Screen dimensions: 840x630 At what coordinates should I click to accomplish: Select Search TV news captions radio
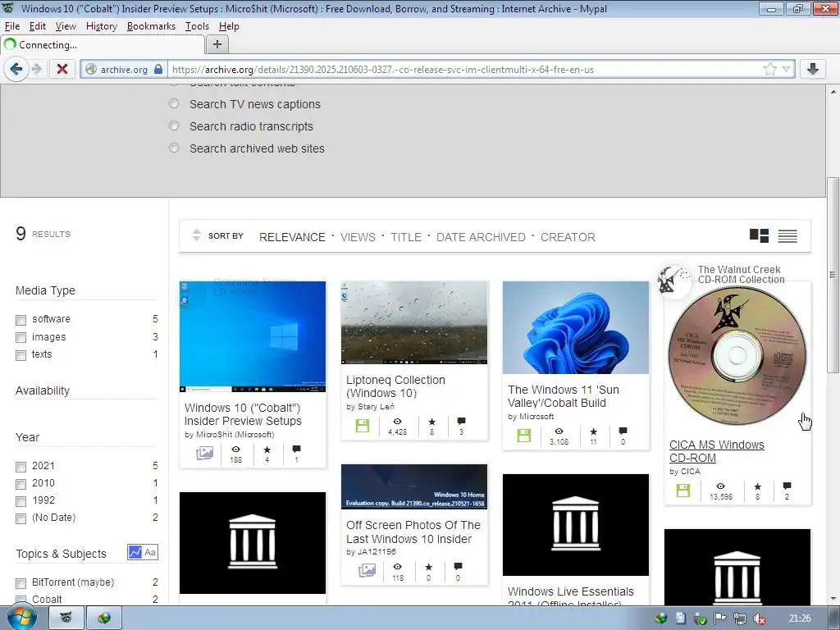(174, 103)
